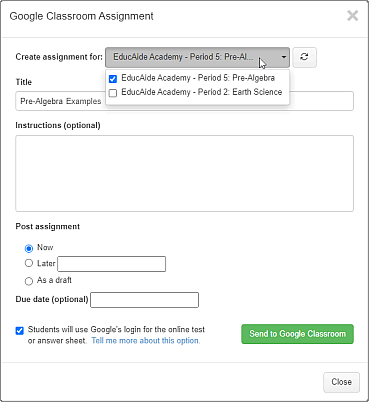Select the Later radio button
The width and height of the screenshot is (369, 402).
pos(29,263)
